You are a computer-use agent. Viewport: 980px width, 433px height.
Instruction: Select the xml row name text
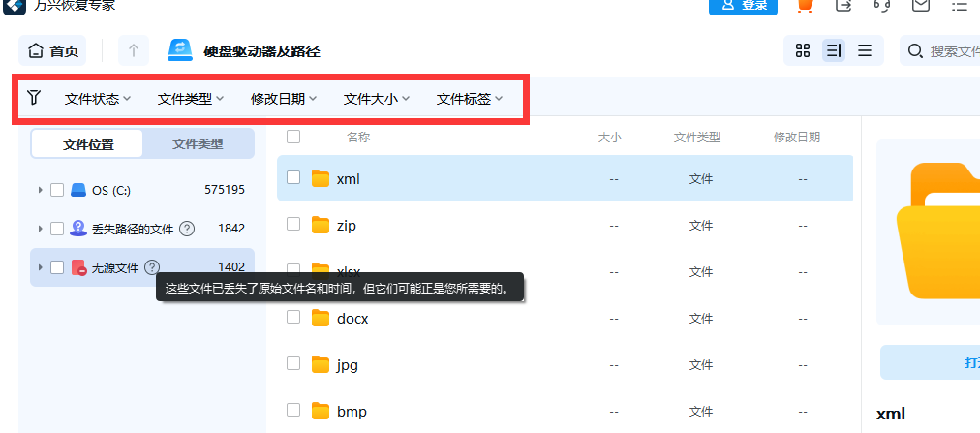(x=348, y=178)
